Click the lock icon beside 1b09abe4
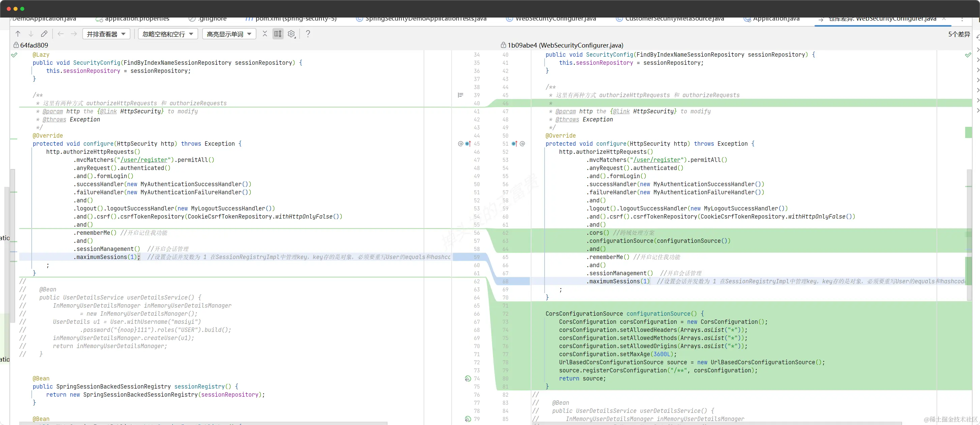 [503, 45]
